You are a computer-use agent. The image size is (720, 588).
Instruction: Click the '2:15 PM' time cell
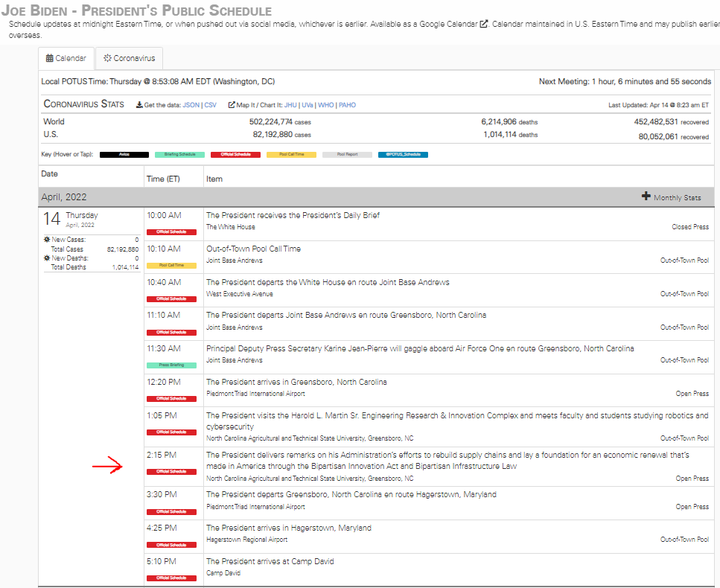pyautogui.click(x=162, y=455)
